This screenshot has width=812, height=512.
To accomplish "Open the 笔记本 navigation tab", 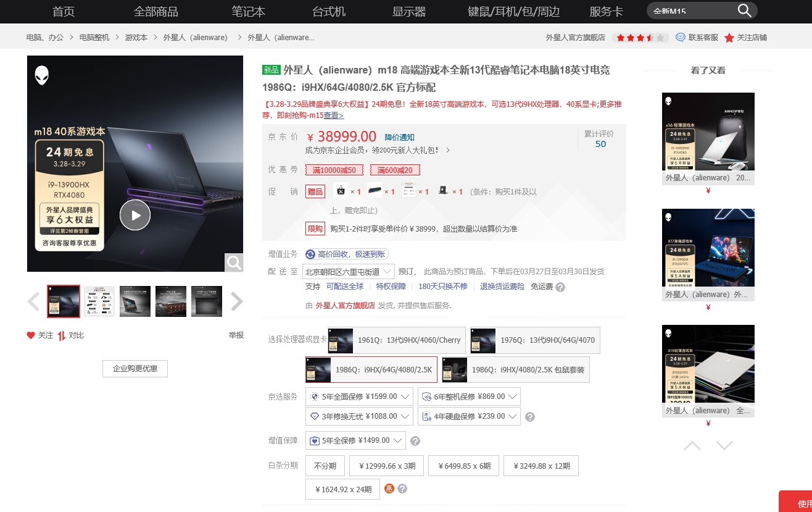I will coord(249,11).
